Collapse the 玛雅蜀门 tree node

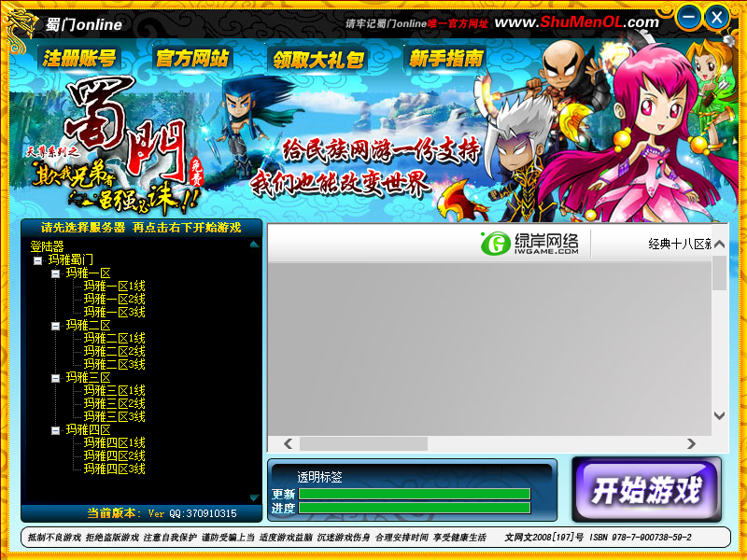pyautogui.click(x=37, y=260)
